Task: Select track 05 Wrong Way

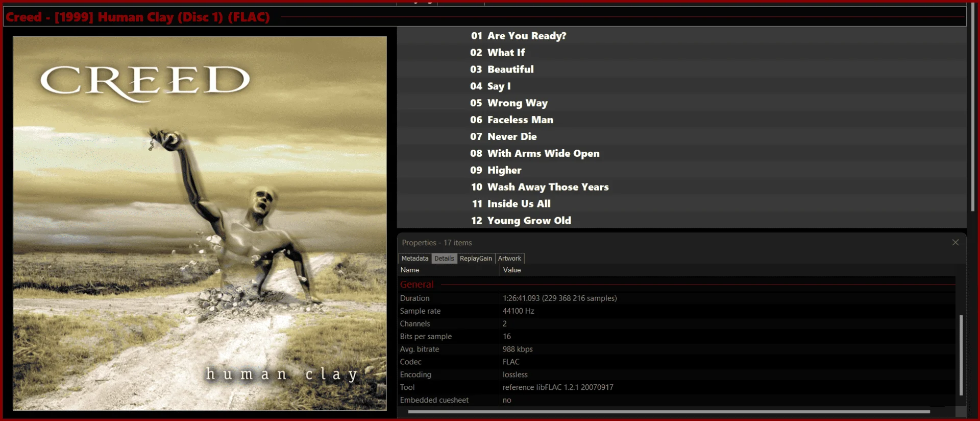Action: [682, 103]
